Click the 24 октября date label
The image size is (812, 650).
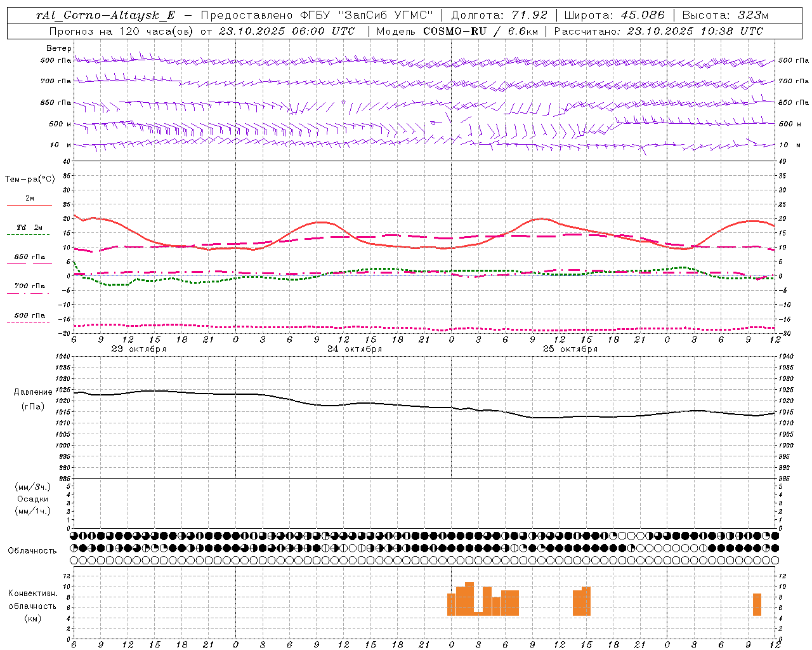tap(355, 349)
